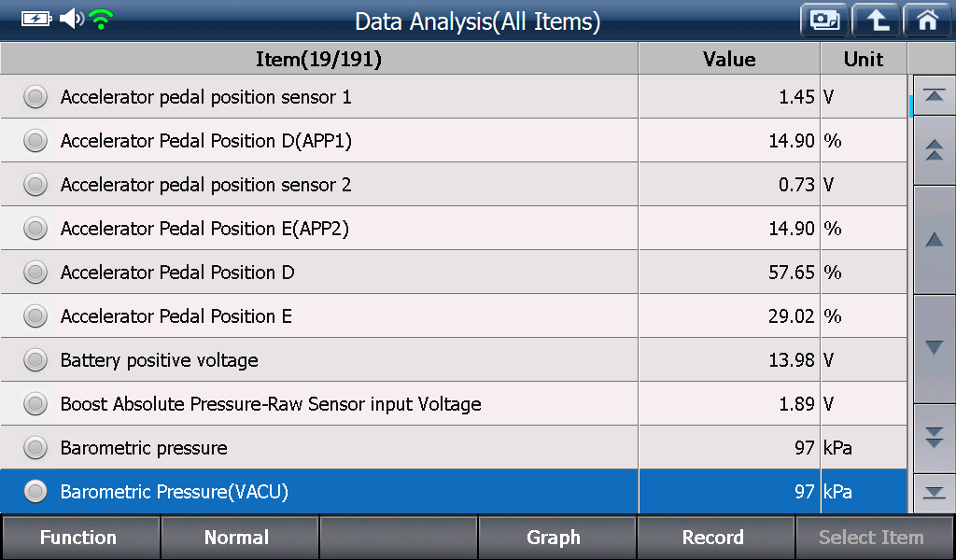Select Boost Absolute Pressure-Raw Sensor radio button
This screenshot has height=560, width=956.
[35, 404]
